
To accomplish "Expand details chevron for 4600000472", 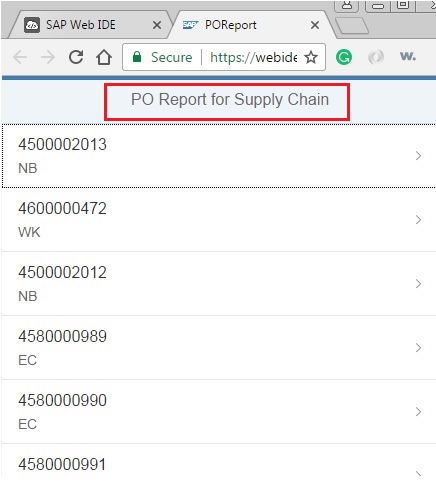I will click(x=418, y=220).
